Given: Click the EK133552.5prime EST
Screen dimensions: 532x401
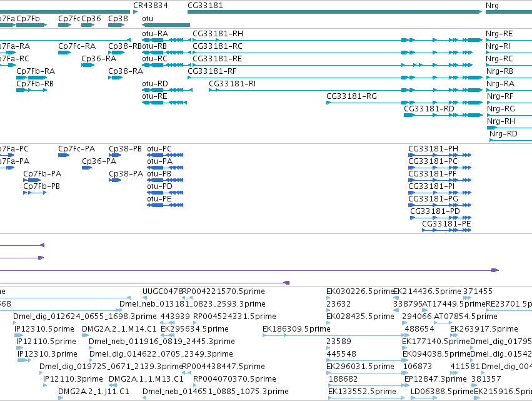Looking at the screenshot, I should 366,398.
